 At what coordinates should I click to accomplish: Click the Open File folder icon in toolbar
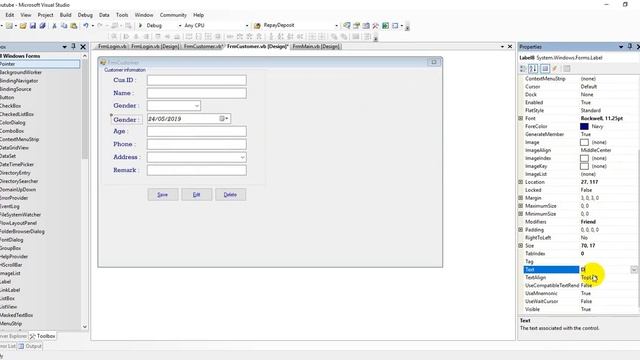click(x=23, y=26)
